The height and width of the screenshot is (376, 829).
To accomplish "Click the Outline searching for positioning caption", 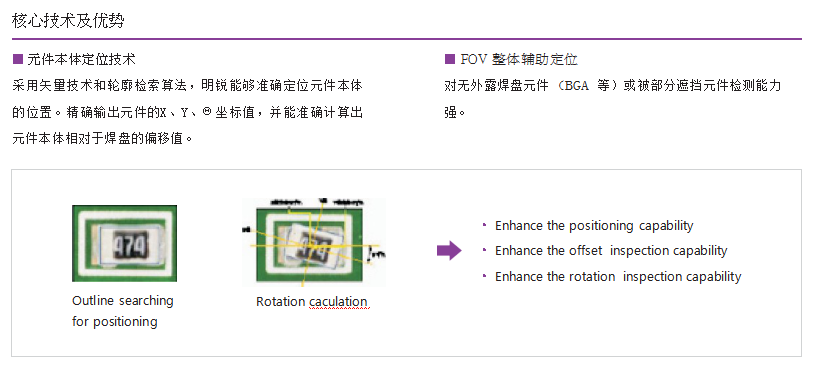I will coord(123,311).
